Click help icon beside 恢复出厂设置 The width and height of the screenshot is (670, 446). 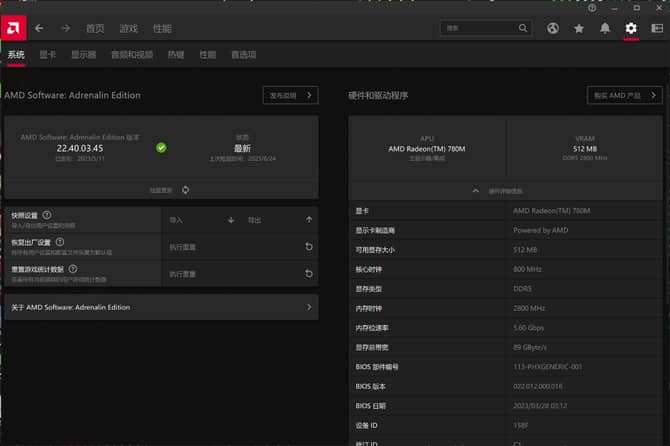(60, 242)
